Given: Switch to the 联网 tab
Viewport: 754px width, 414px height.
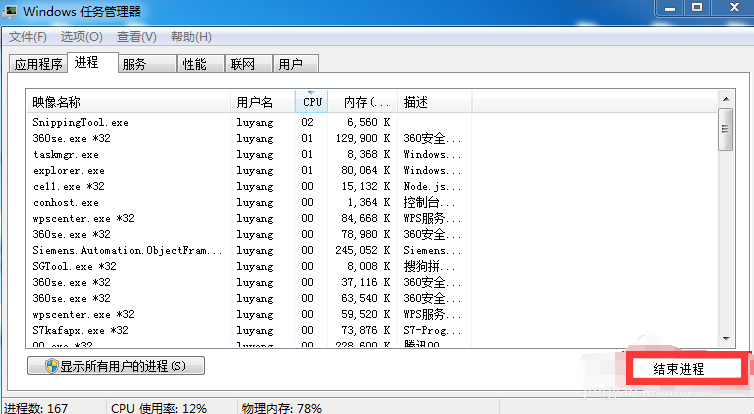Looking at the screenshot, I should pyautogui.click(x=242, y=65).
